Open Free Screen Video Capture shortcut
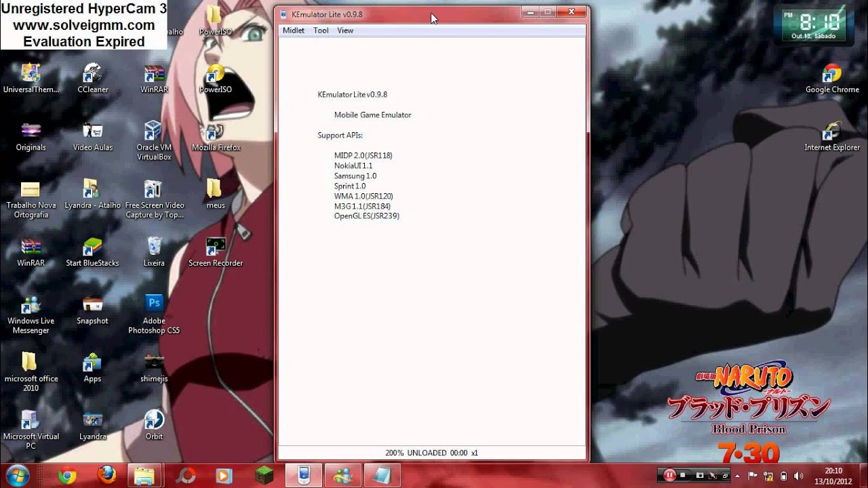Screen dimensions: 868x488 point(154,199)
